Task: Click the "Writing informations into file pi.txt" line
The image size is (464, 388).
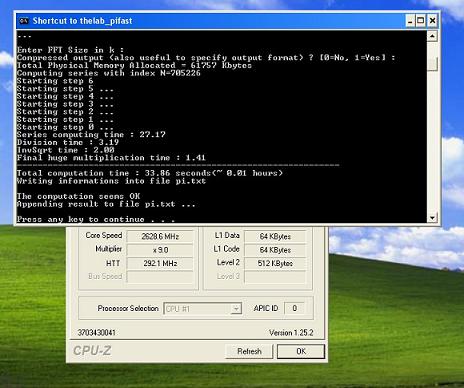Action: [x=111, y=181]
